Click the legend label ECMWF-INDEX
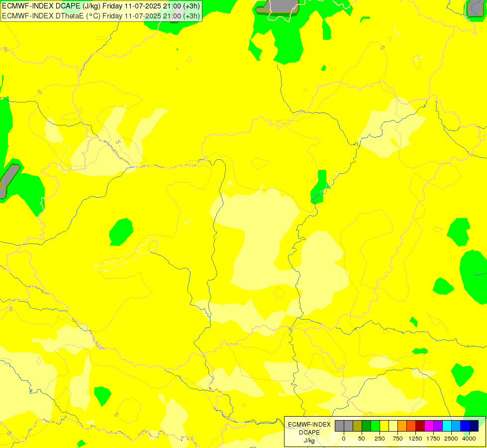Viewport: 487px width, 448px height. [x=309, y=425]
